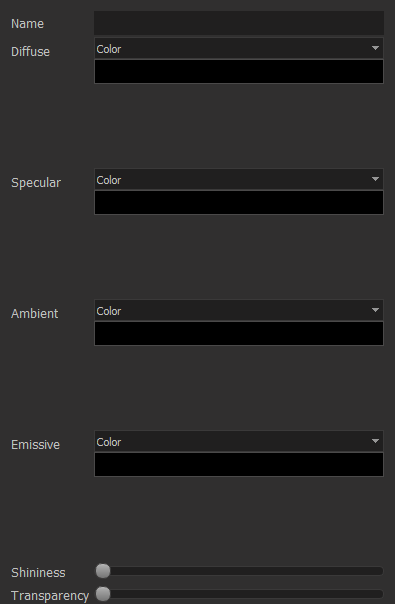
Task: Expand the Emissive Color type dropdown
Action: pos(239,441)
